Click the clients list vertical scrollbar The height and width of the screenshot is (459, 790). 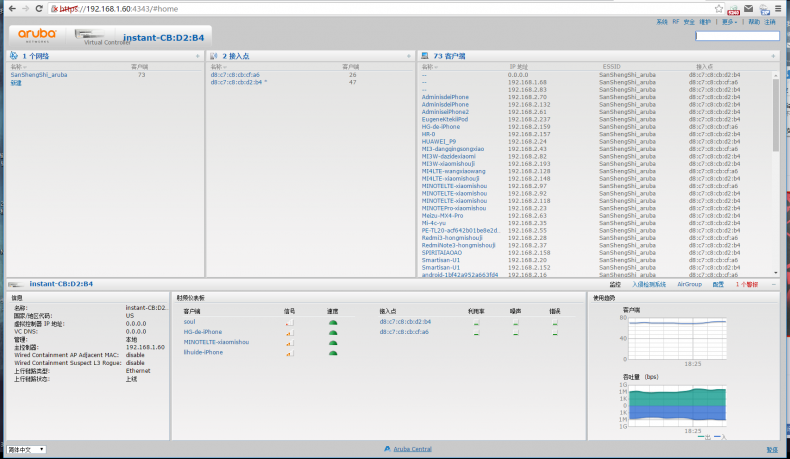click(x=776, y=150)
